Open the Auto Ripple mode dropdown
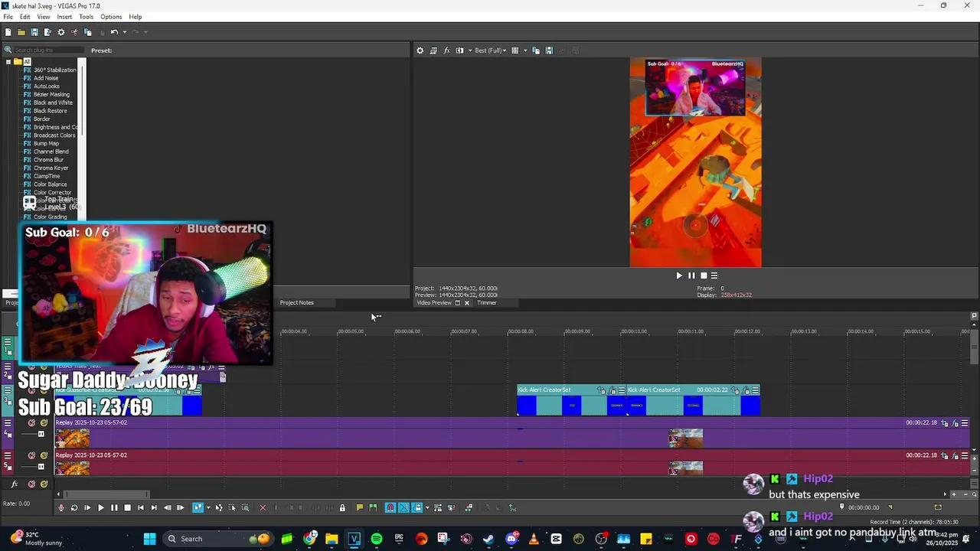Image resolution: width=980 pixels, height=551 pixels. (x=427, y=507)
